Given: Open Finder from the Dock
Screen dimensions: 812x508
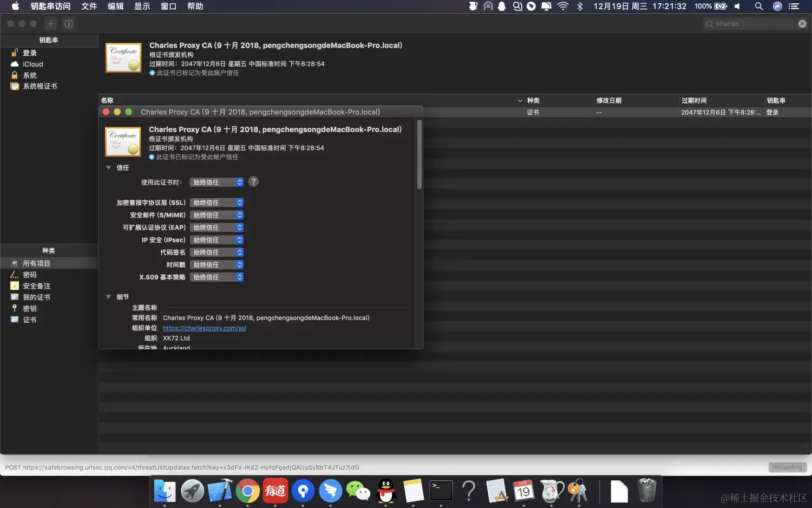Looking at the screenshot, I should (165, 491).
